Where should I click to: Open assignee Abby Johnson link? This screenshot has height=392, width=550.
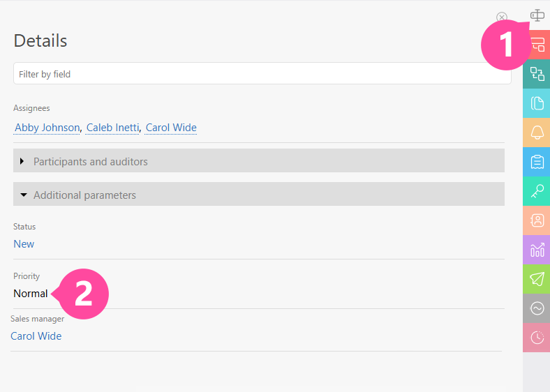(x=47, y=128)
